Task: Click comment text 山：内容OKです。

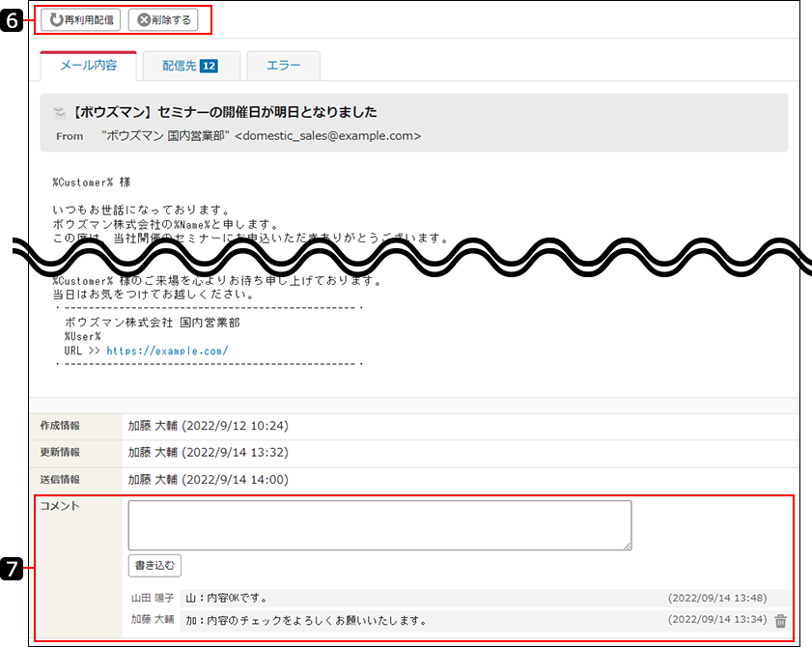Action: pos(227,598)
